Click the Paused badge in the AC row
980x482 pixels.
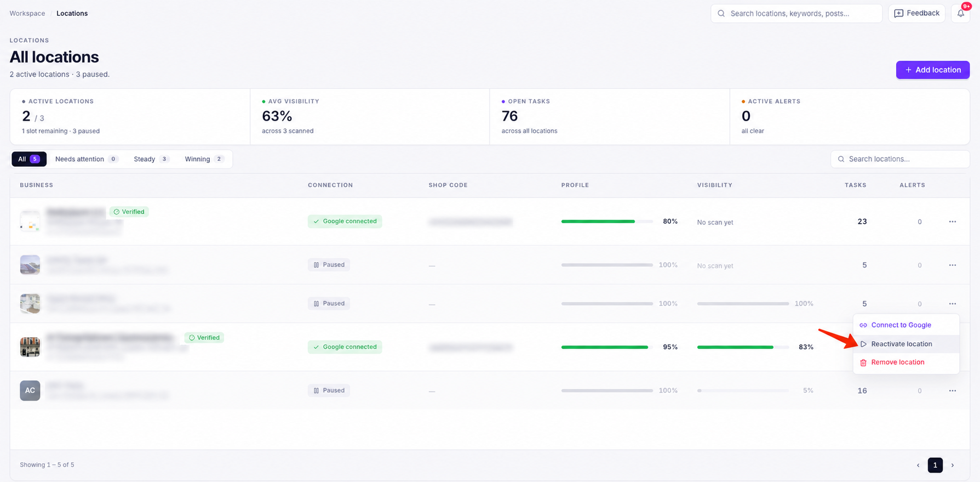[329, 390]
